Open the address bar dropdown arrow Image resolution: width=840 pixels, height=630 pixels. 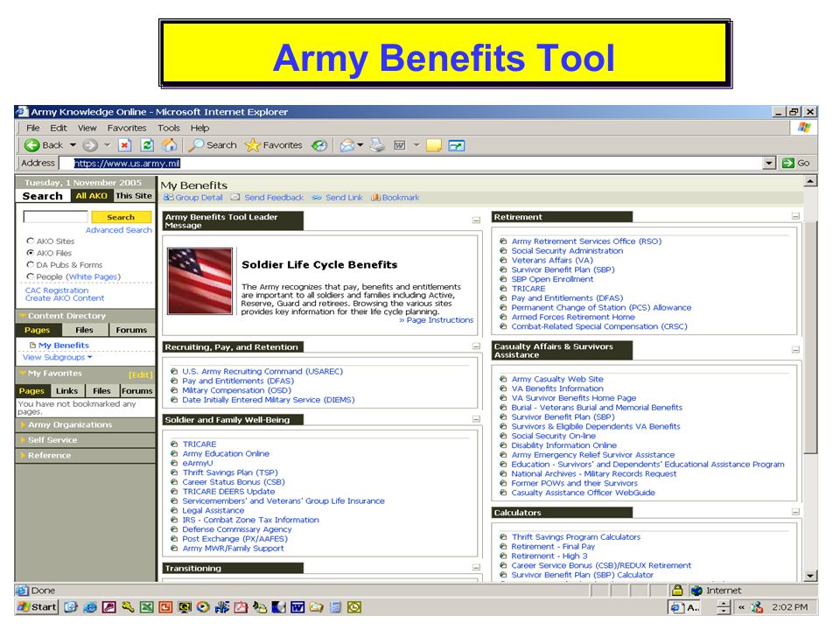pyautogui.click(x=769, y=163)
